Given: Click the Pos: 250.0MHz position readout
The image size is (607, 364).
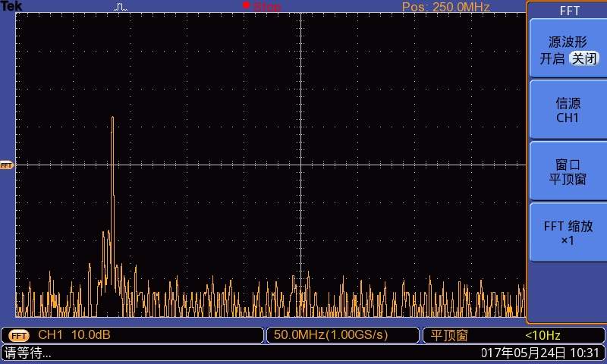Looking at the screenshot, I should (x=446, y=7).
